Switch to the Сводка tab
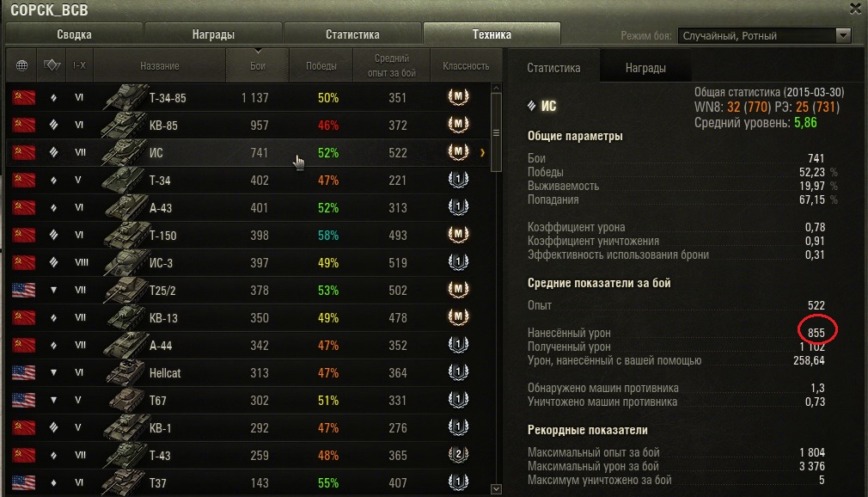Viewport: 868px width, 497px height. coord(74,35)
